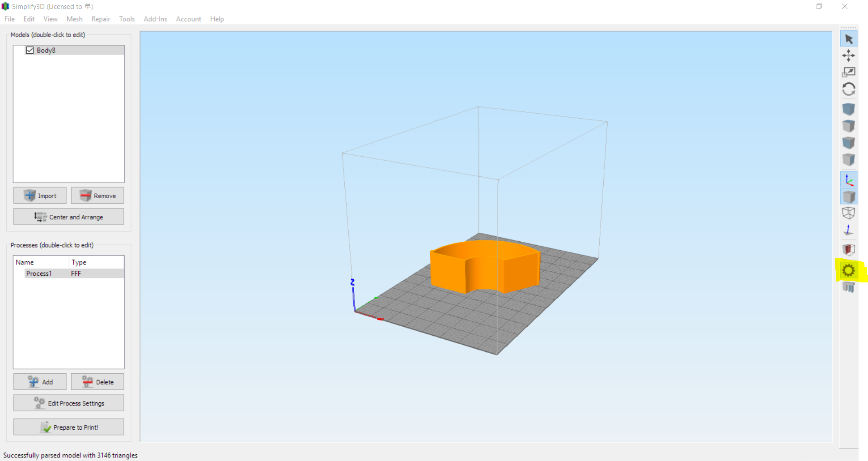Open the Help menu
Viewport: 868px width, 461px height.
click(x=217, y=19)
